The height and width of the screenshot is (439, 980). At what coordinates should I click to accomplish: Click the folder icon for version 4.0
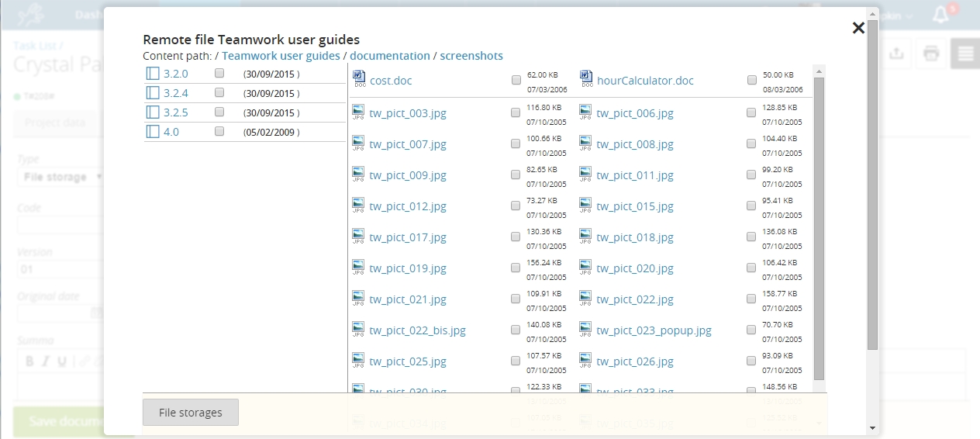(x=153, y=132)
